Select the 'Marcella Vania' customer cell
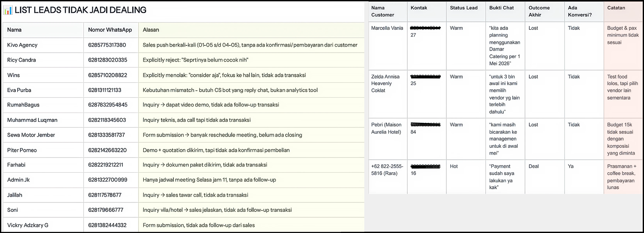 [x=388, y=46]
